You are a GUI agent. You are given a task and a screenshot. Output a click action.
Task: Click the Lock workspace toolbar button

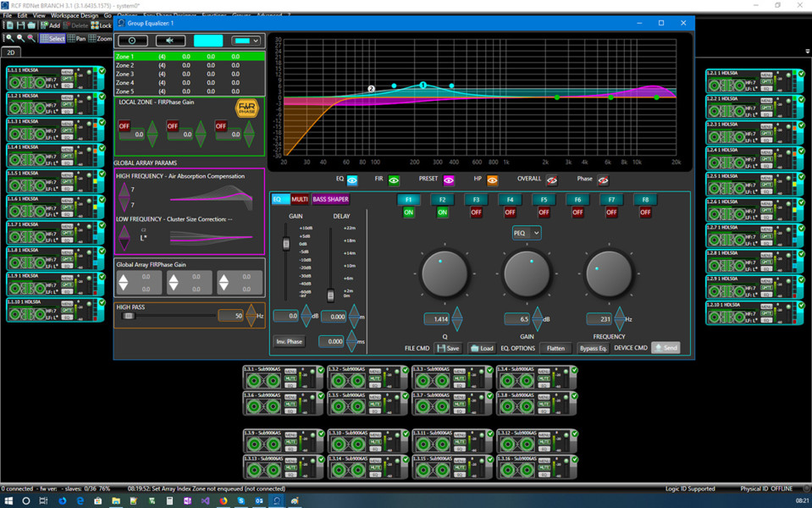(x=101, y=25)
